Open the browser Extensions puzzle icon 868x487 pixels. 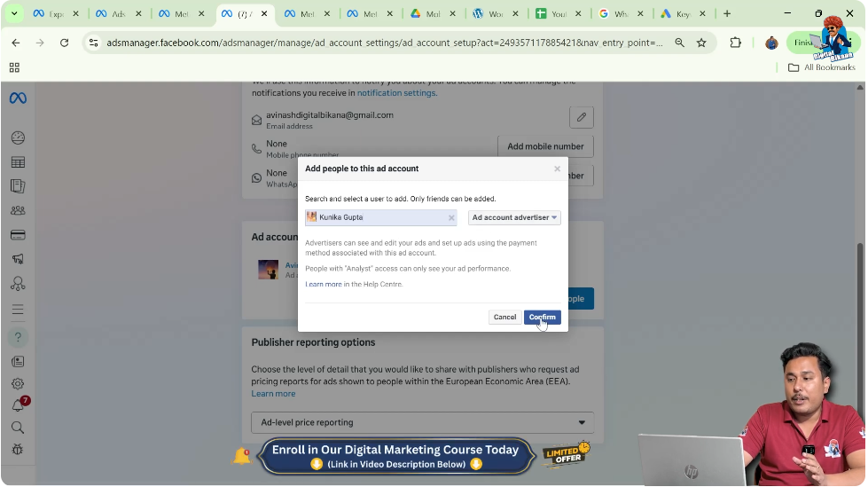tap(735, 43)
